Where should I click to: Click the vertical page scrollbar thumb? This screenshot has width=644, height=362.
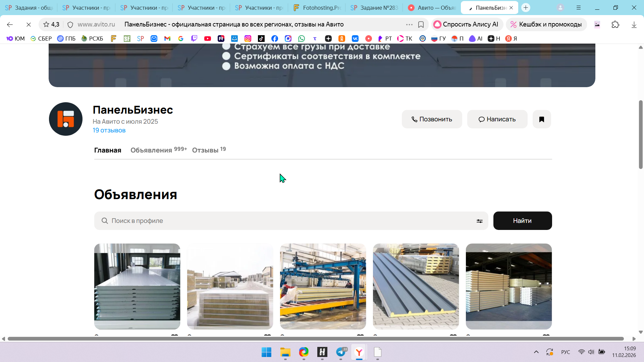coord(640,134)
